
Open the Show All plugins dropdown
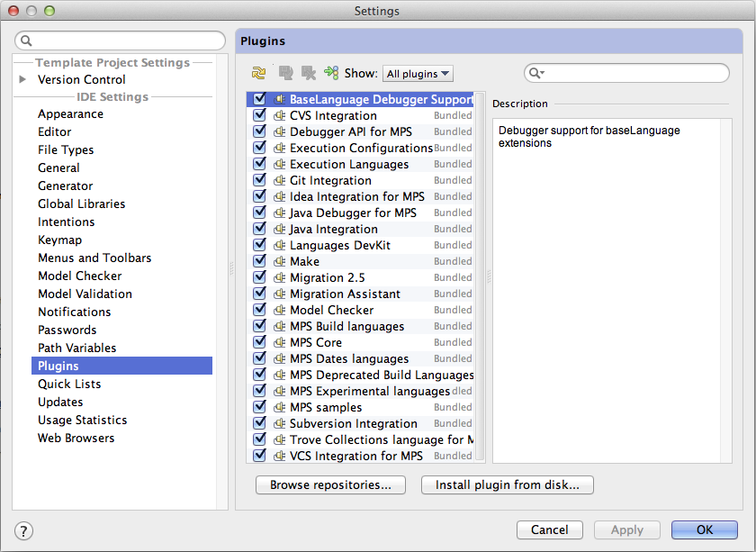coord(418,74)
